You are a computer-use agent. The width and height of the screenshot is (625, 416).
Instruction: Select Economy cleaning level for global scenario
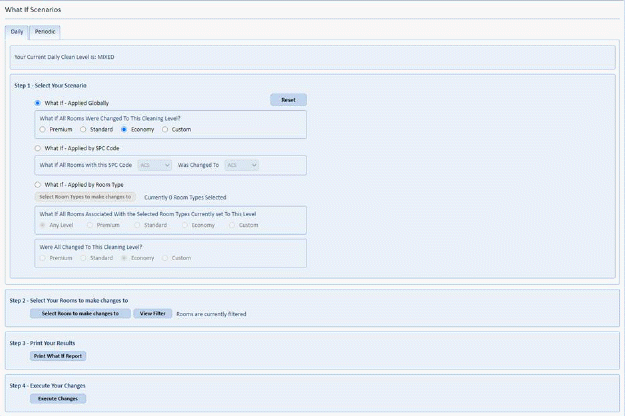click(x=124, y=129)
